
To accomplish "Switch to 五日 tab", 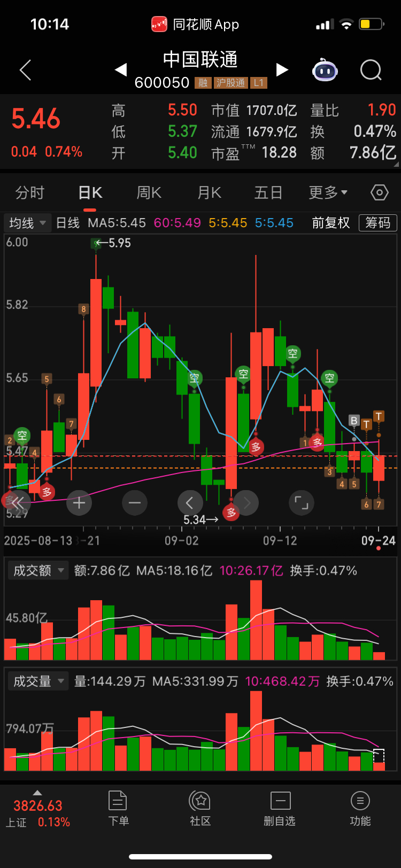I will point(268,192).
